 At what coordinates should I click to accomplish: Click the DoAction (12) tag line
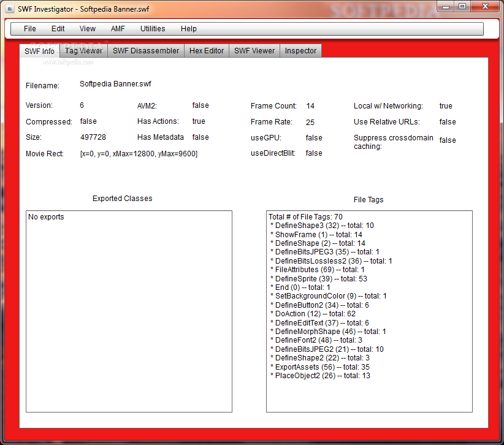tap(313, 314)
